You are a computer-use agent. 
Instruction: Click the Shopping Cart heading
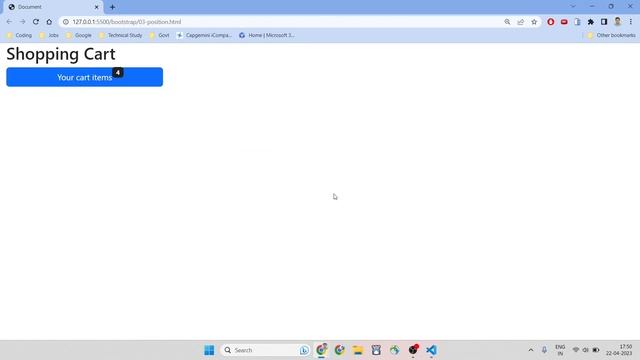(61, 54)
